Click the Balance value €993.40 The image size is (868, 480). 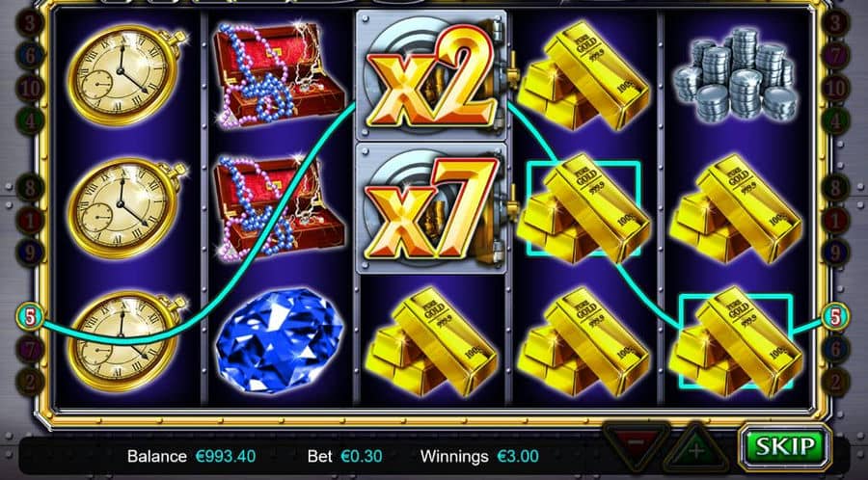click(226, 457)
